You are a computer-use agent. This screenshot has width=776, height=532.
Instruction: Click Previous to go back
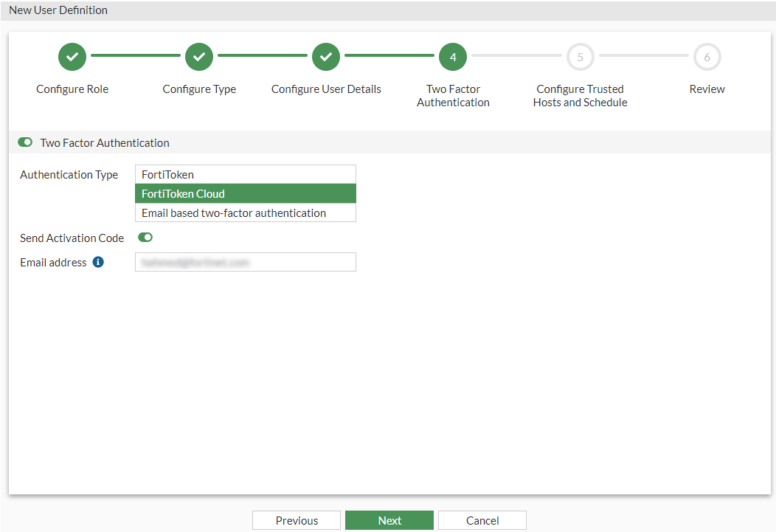(296, 519)
